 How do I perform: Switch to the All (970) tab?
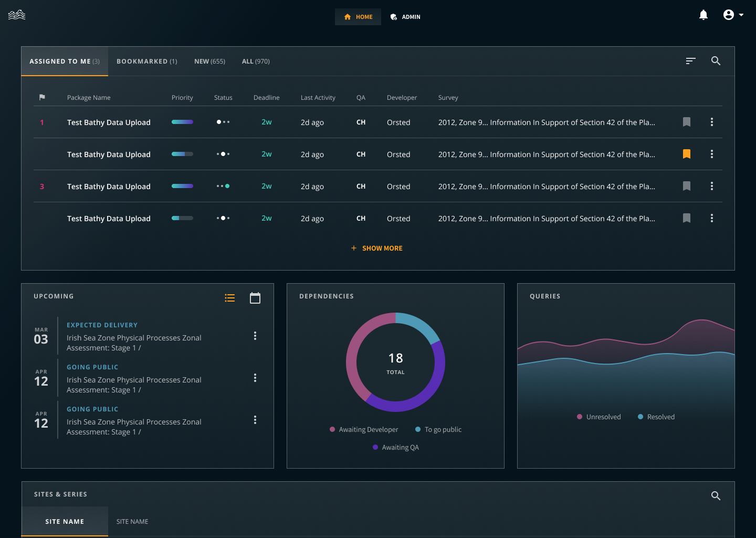[256, 61]
